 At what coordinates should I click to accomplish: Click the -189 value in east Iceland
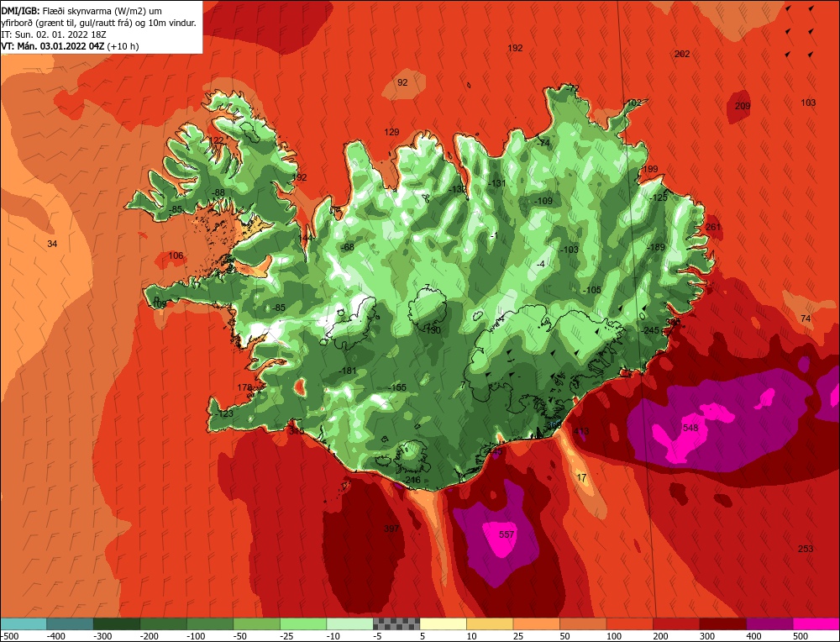(x=655, y=247)
